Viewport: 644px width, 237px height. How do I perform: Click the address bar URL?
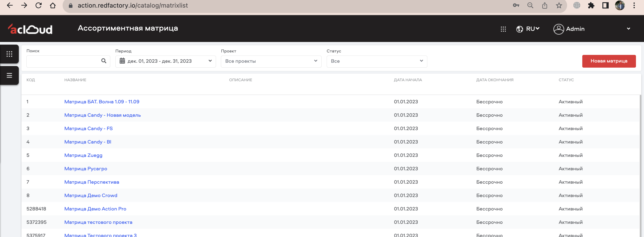tap(133, 6)
